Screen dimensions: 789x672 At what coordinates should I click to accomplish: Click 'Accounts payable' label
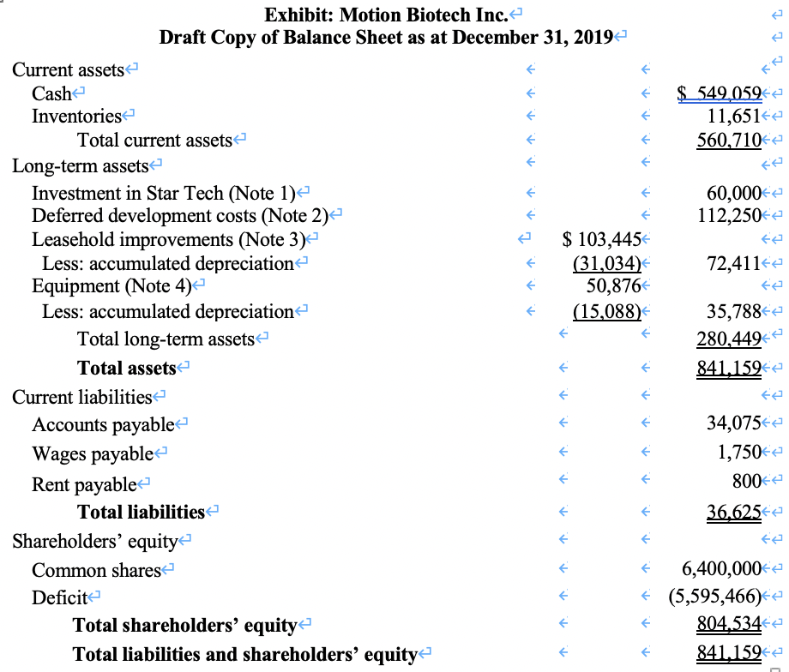(x=103, y=425)
